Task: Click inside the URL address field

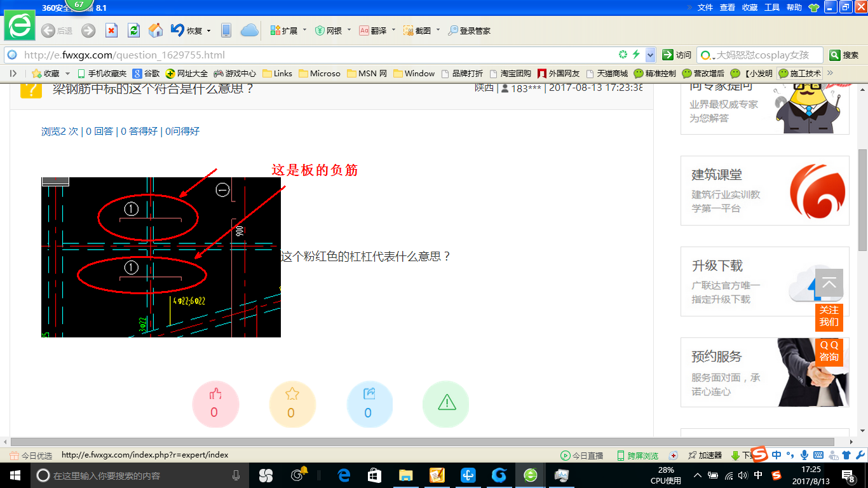Action: tap(318, 55)
